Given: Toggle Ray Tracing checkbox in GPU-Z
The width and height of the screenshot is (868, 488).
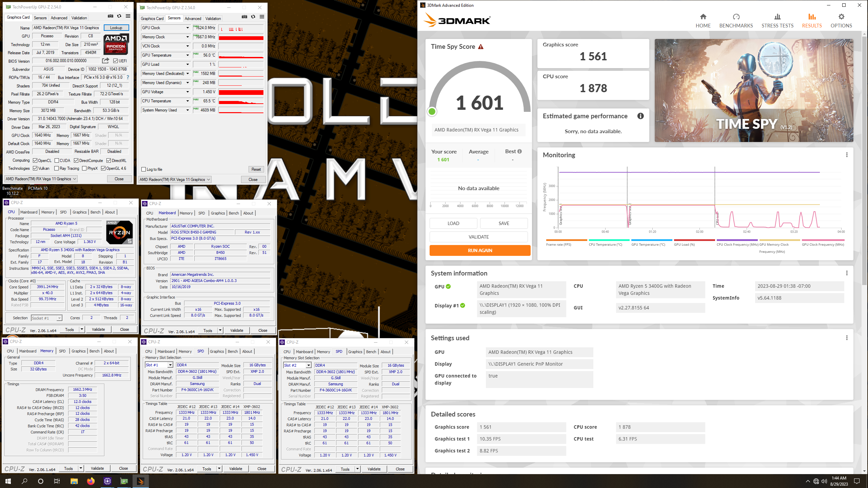Looking at the screenshot, I should [57, 168].
